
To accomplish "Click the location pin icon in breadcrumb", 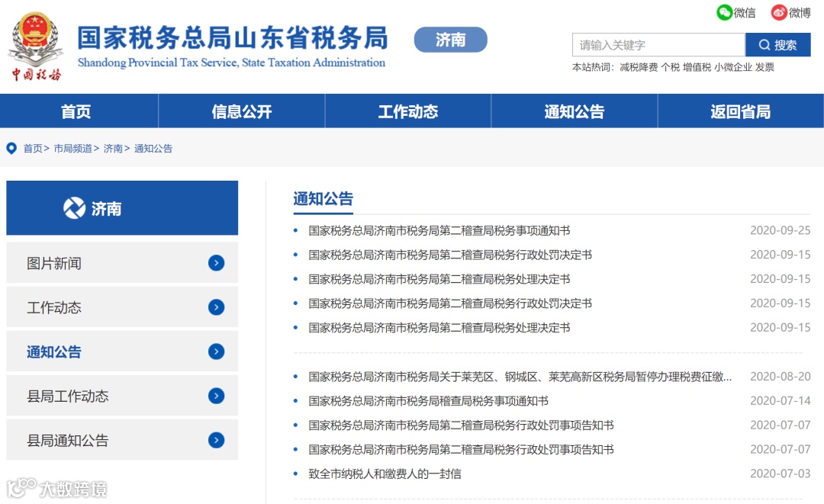I will coord(11,149).
